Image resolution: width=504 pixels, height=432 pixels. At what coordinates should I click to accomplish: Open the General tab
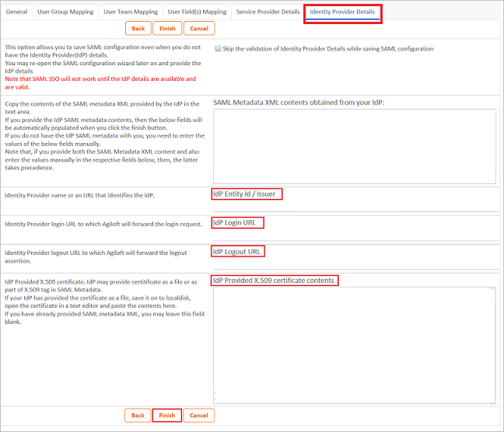point(16,12)
